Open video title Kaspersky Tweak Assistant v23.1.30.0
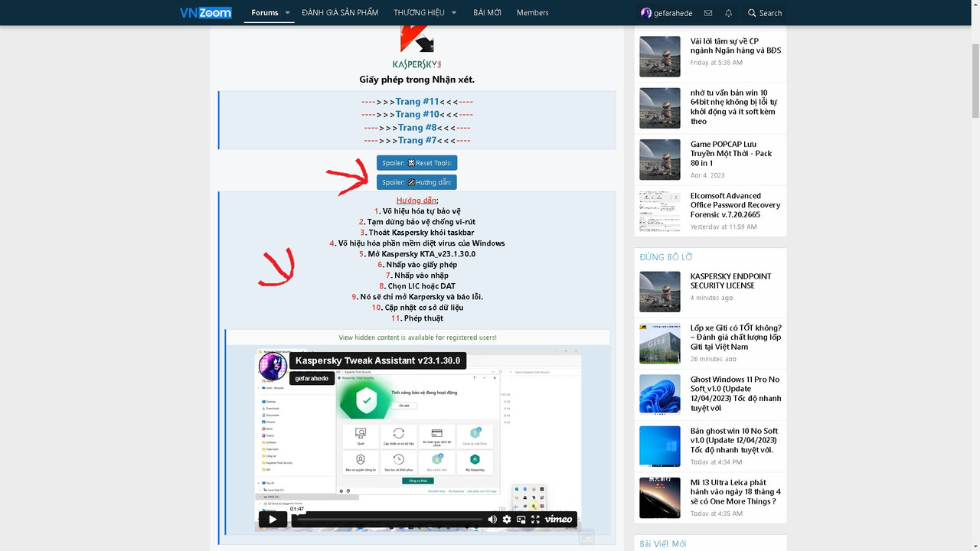The width and height of the screenshot is (980, 551). (x=377, y=360)
